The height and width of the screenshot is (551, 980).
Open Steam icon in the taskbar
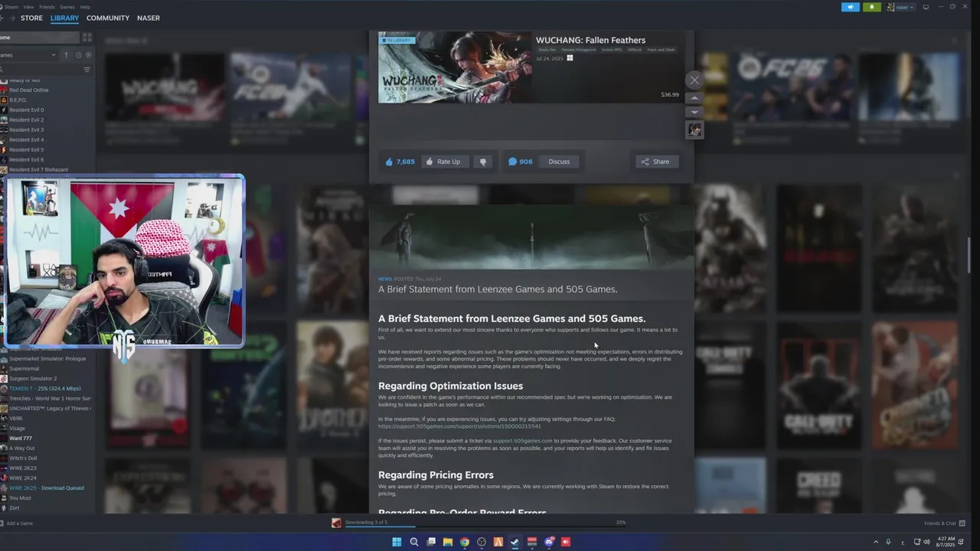coord(515,542)
